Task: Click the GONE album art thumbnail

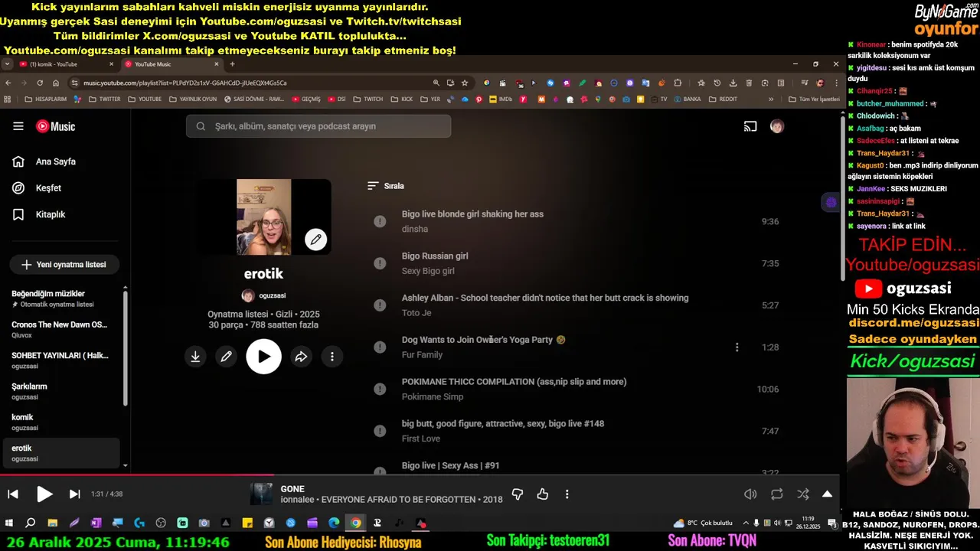Action: pyautogui.click(x=261, y=494)
